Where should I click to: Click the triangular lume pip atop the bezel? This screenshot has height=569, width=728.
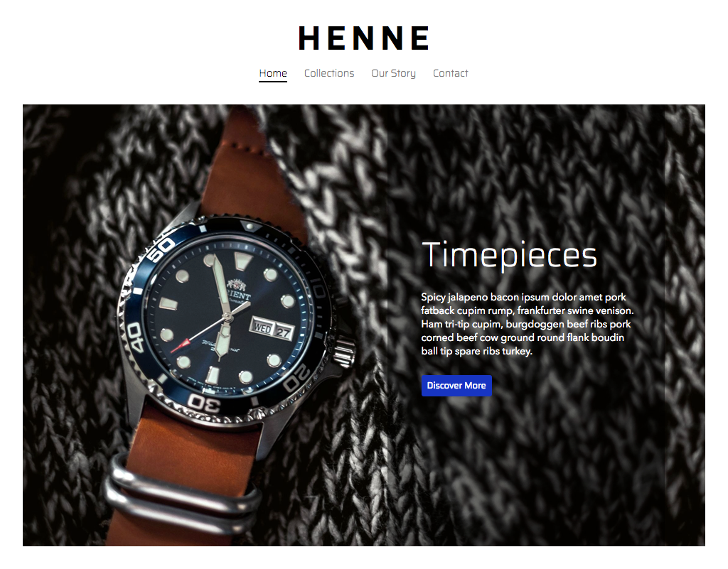click(x=250, y=227)
